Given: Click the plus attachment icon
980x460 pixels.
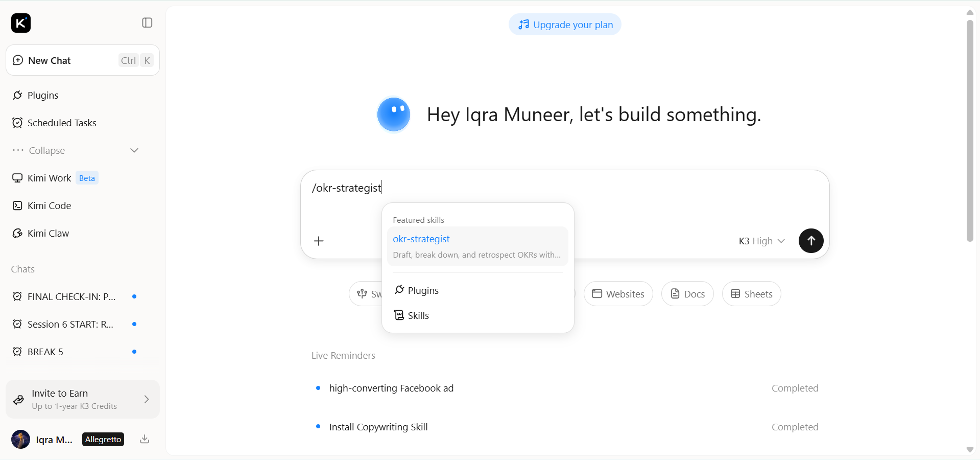Looking at the screenshot, I should [x=319, y=241].
